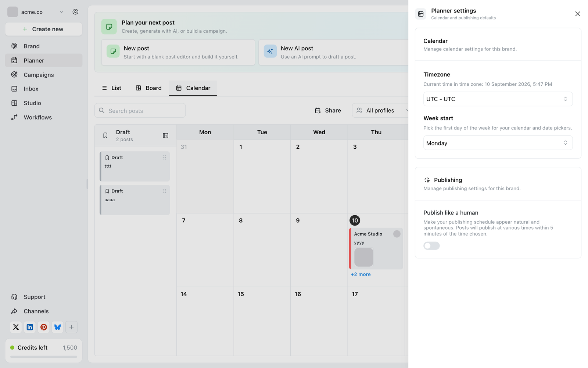
Task: Select the X (Twitter) channel icon
Action: (16, 327)
